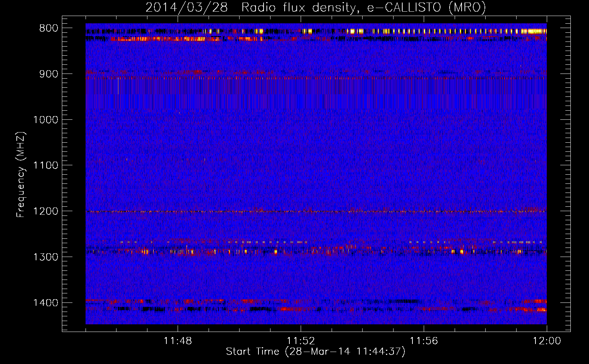
Task: Click the 1200 frequency tick label
Action: (x=46, y=211)
